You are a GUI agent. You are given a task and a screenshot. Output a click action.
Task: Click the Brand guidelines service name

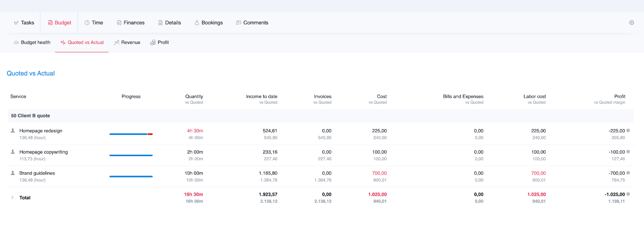point(37,173)
